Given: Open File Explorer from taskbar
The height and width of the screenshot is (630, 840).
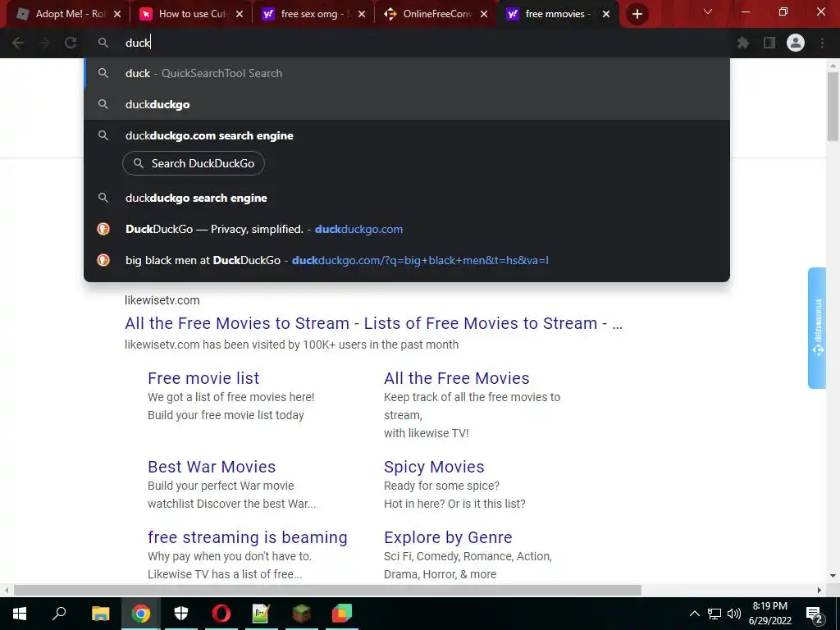Looking at the screenshot, I should pos(100,614).
